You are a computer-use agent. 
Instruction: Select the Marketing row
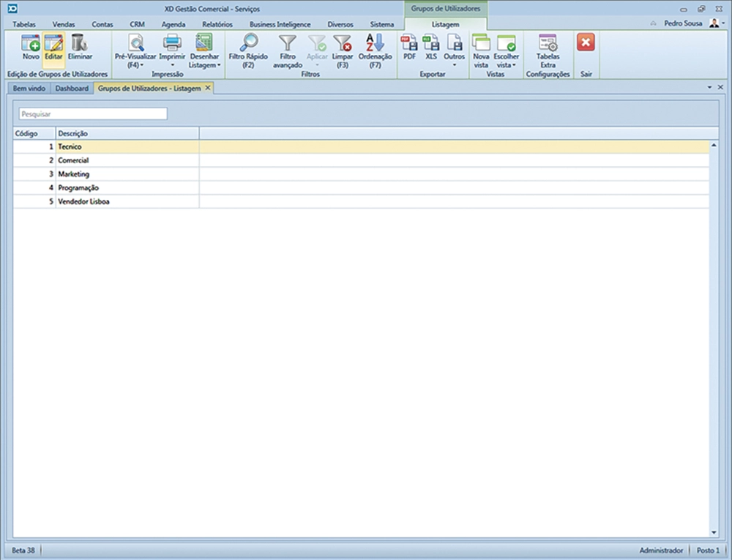click(73, 174)
